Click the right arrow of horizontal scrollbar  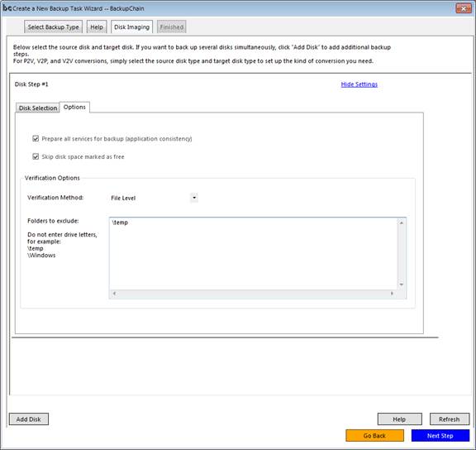(x=392, y=293)
